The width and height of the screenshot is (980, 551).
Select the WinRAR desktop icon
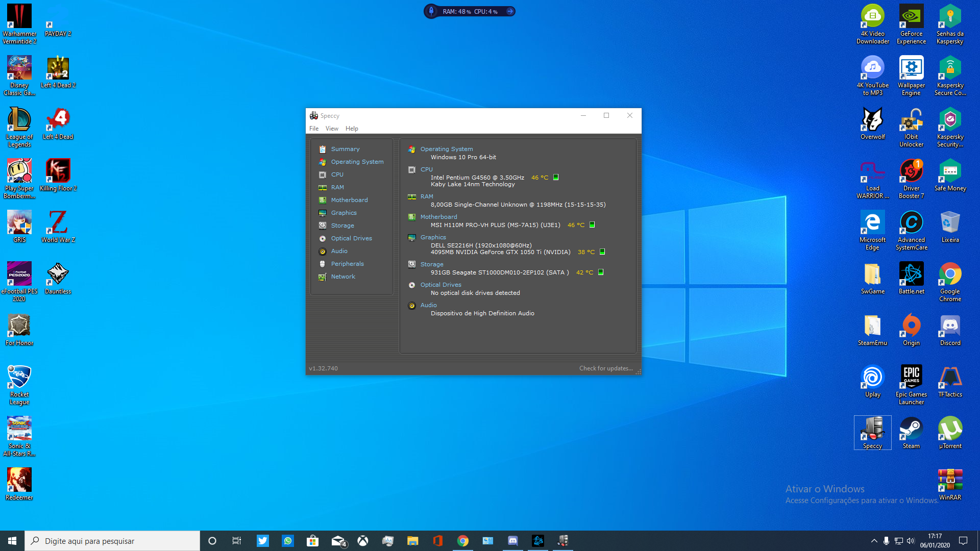pos(950,484)
